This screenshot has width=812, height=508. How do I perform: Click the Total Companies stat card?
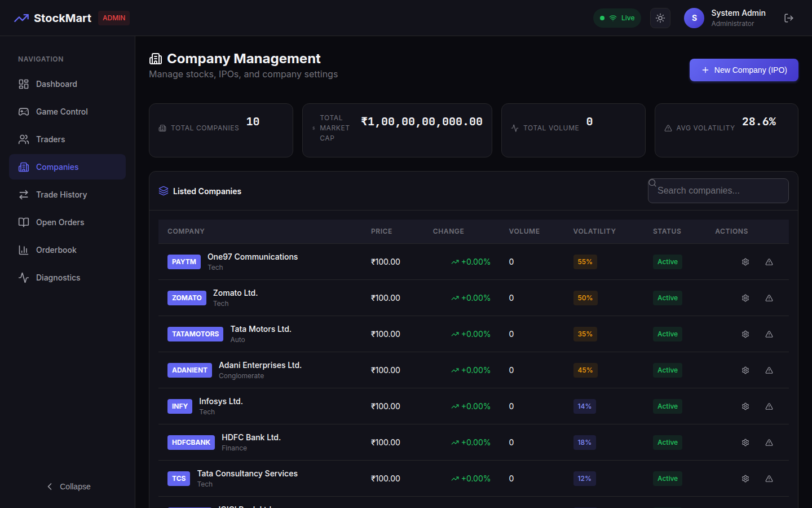click(221, 130)
